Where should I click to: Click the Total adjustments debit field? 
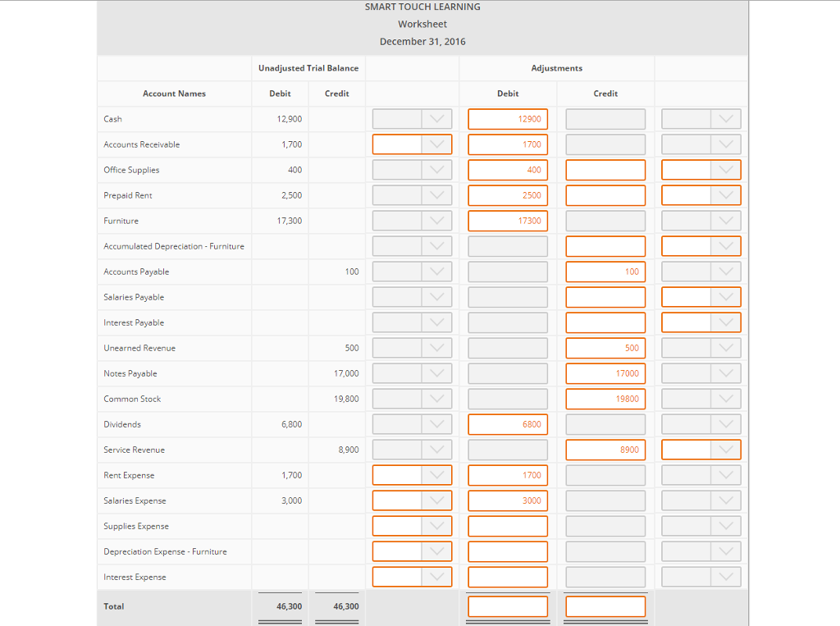(508, 606)
